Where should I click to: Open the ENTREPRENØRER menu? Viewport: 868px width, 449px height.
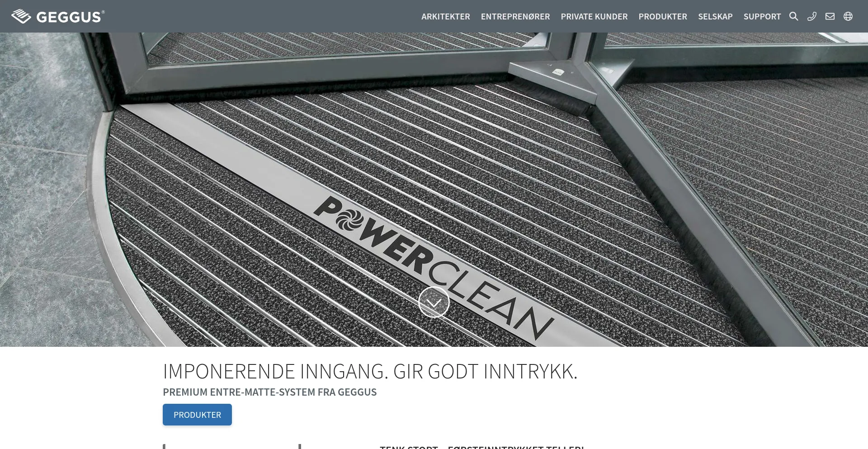coord(515,17)
